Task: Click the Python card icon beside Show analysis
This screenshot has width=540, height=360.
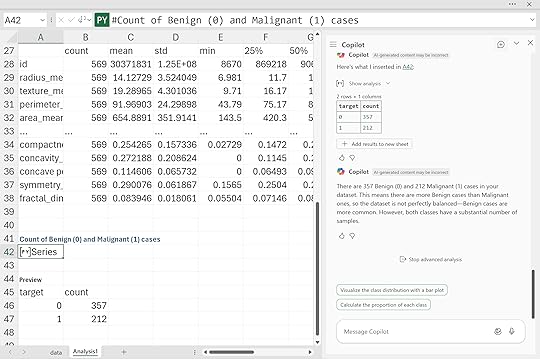Action: tap(340, 83)
